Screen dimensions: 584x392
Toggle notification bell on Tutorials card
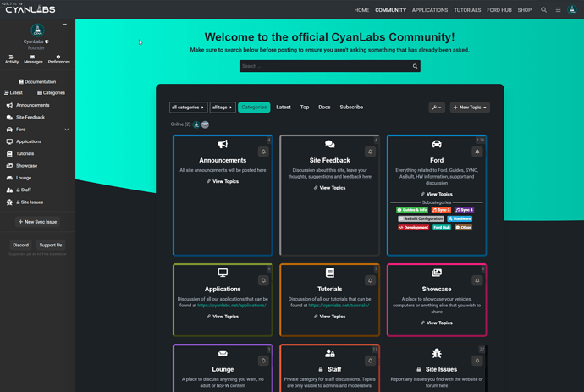click(x=370, y=280)
